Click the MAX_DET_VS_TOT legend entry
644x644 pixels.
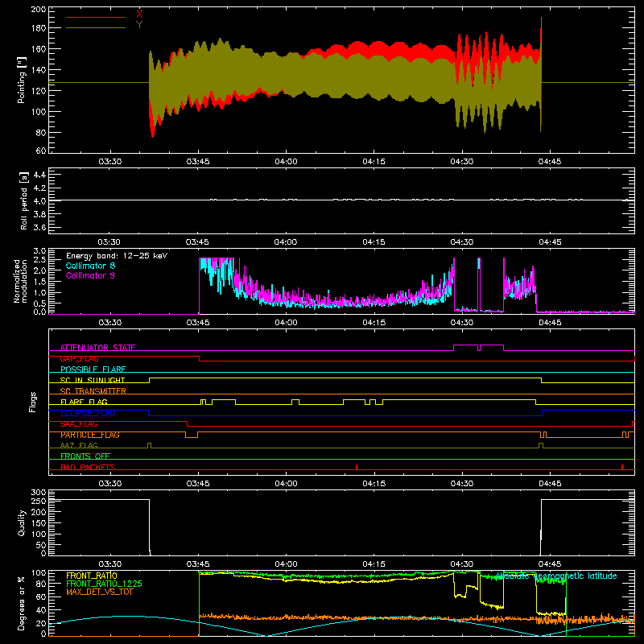coord(99,592)
